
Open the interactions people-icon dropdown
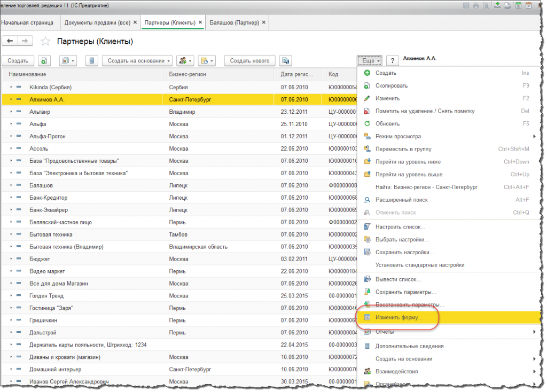point(185,61)
